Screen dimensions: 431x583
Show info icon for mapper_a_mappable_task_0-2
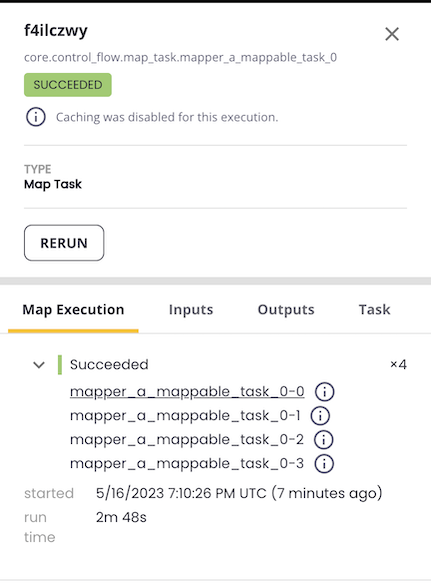click(x=324, y=440)
